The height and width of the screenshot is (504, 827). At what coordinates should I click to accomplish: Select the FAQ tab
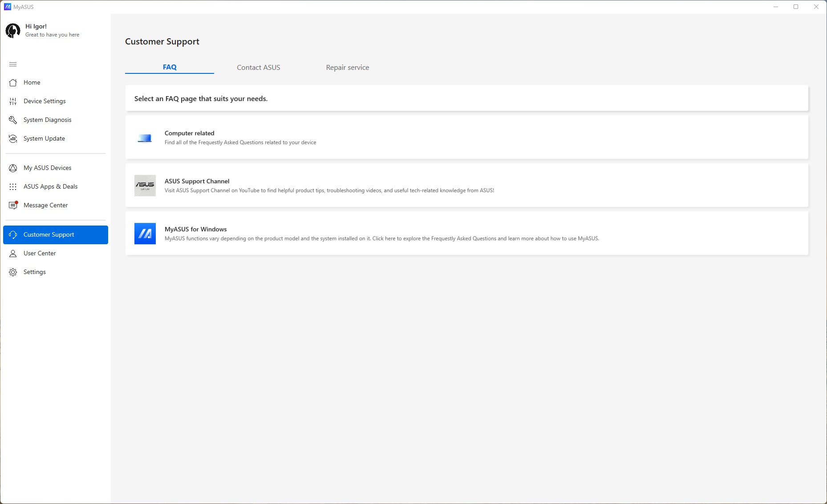[170, 67]
